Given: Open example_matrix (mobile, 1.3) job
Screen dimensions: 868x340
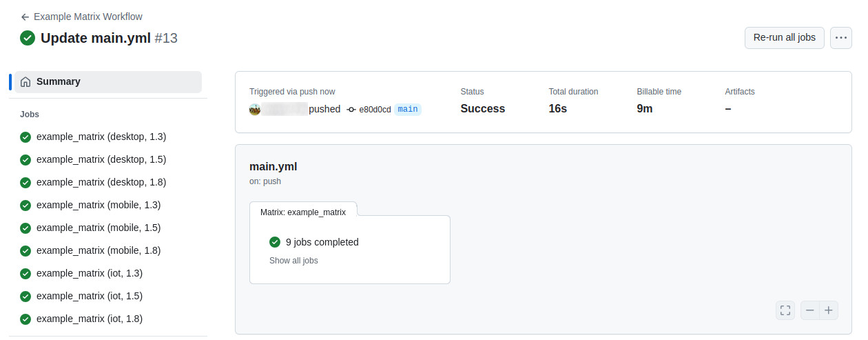Looking at the screenshot, I should 98,205.
